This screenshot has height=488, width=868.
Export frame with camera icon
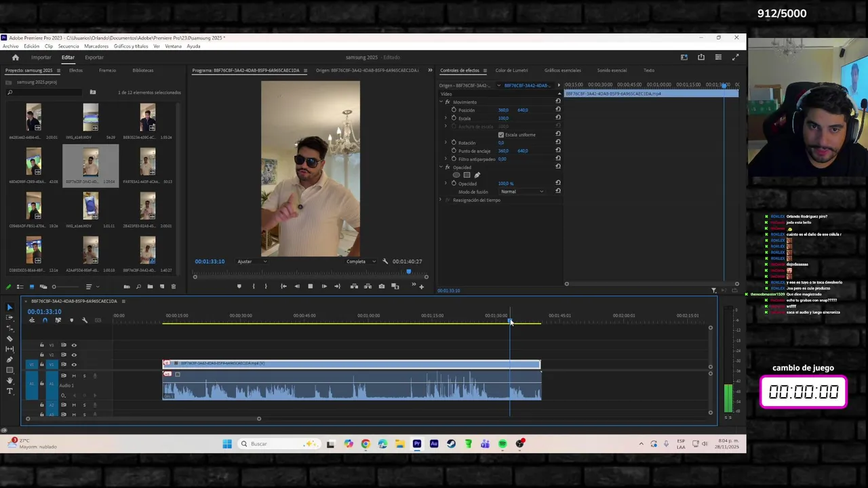[x=382, y=287]
